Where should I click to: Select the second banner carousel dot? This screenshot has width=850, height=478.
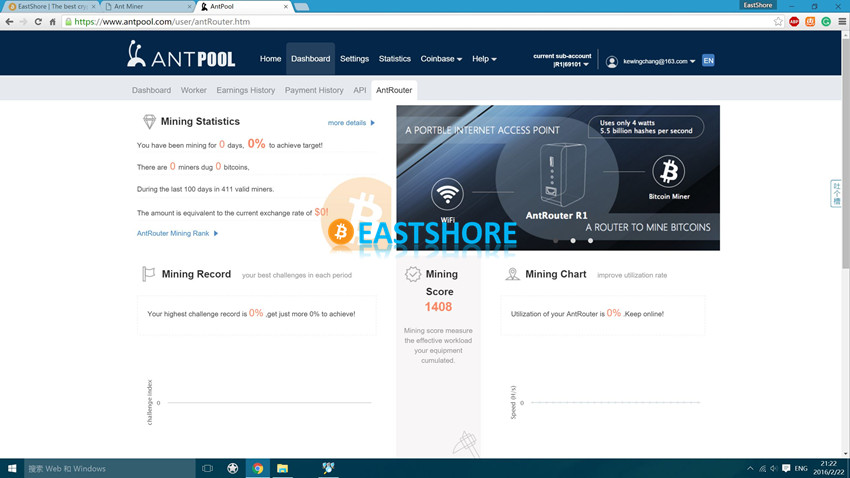[x=573, y=241]
